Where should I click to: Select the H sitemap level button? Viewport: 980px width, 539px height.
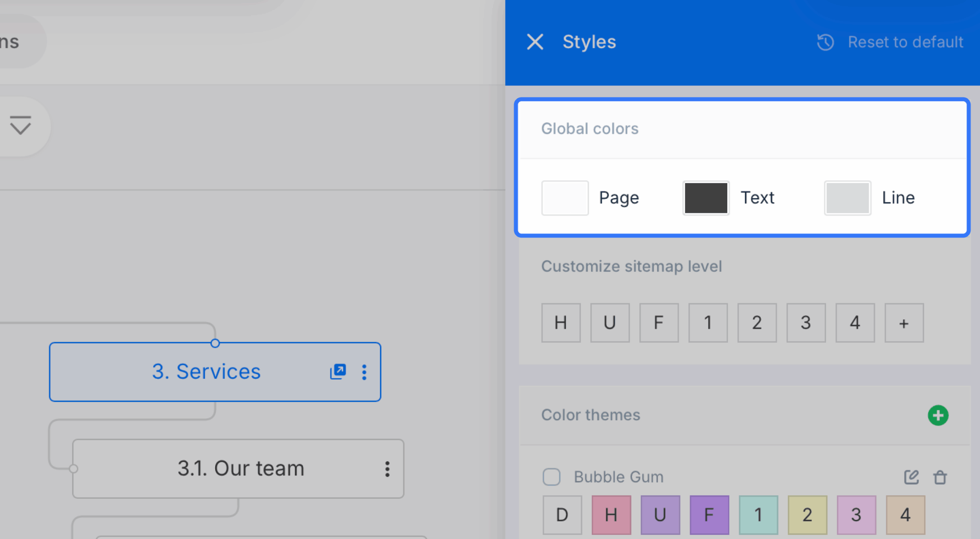tap(561, 323)
